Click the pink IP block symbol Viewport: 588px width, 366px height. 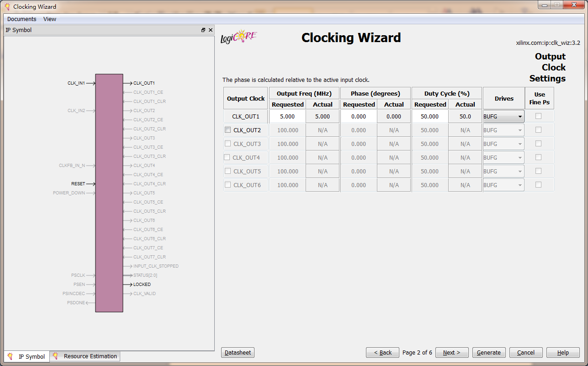pyautogui.click(x=109, y=193)
